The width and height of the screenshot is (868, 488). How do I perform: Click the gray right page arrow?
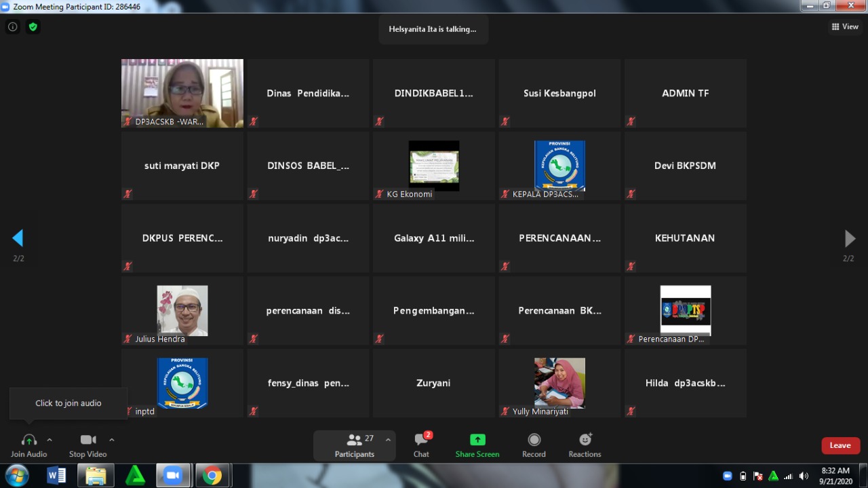[x=849, y=238]
